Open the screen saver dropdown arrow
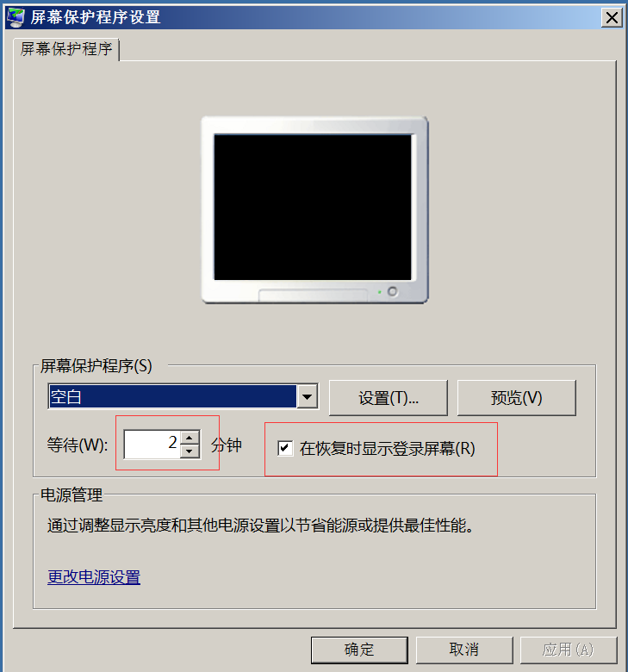 click(307, 396)
